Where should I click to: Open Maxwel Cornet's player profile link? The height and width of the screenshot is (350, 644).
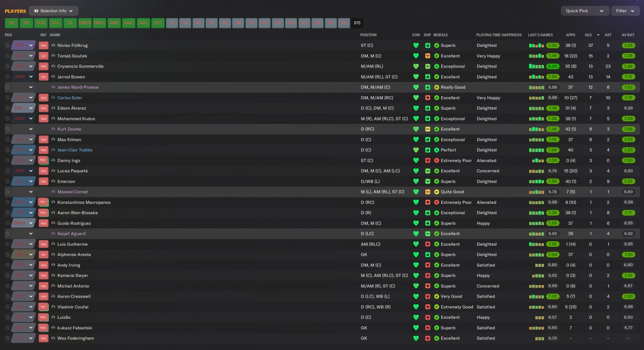point(71,192)
